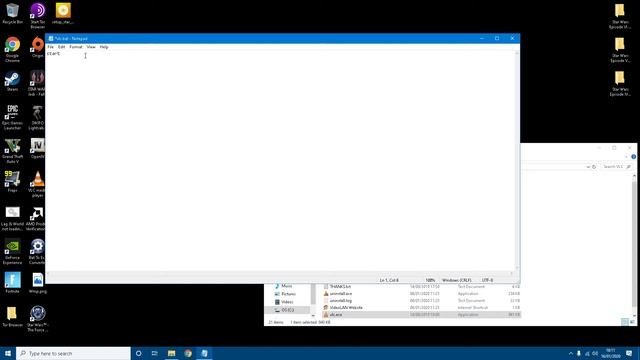Select the middle Star Wars Episode folder
Screen dimensions: 640x360
click(620, 50)
